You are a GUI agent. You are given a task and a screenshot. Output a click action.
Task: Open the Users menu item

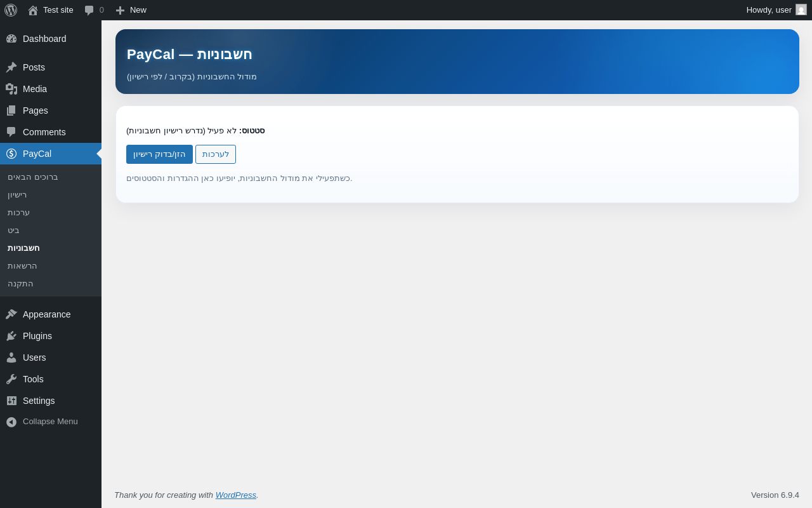click(x=51, y=358)
